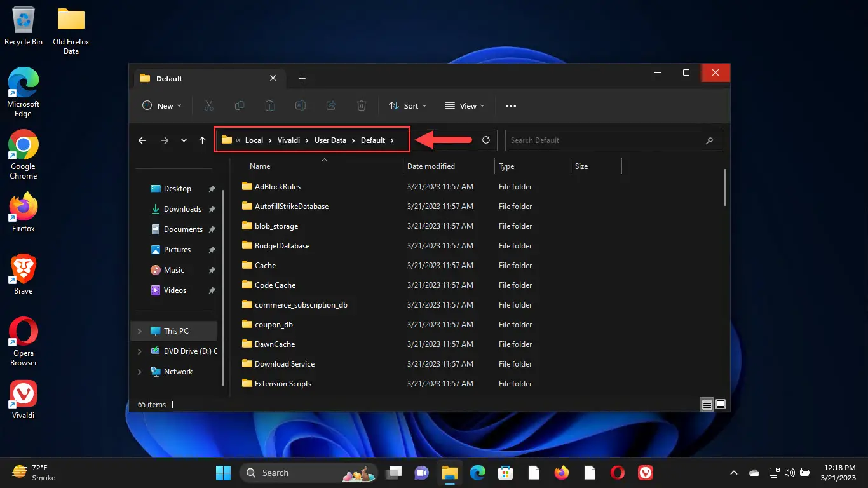
Task: Open the Sort dropdown menu
Action: (408, 106)
